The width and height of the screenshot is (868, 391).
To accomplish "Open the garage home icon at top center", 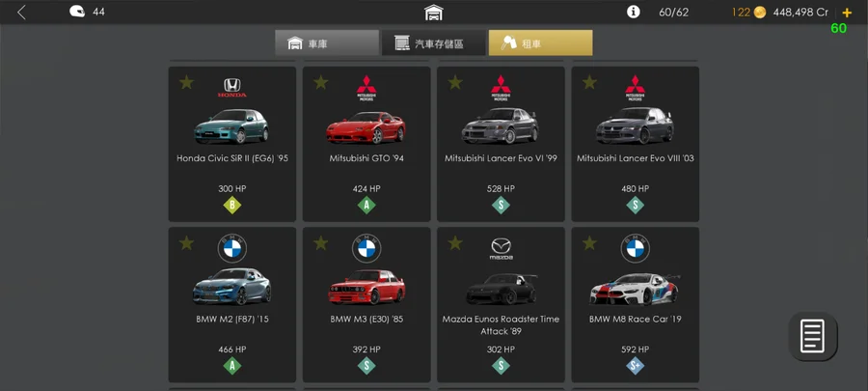I will click(433, 13).
